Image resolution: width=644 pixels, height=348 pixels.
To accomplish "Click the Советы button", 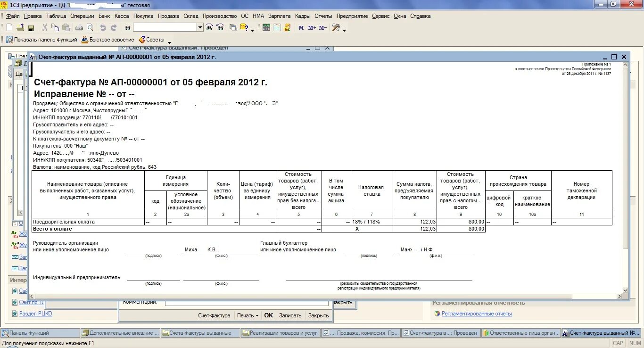I will 151,40.
